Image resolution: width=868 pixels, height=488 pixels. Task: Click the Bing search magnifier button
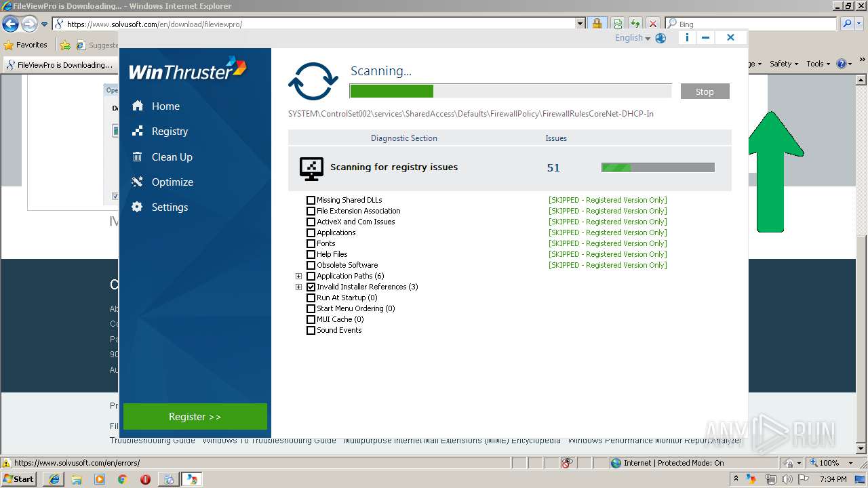pos(847,24)
